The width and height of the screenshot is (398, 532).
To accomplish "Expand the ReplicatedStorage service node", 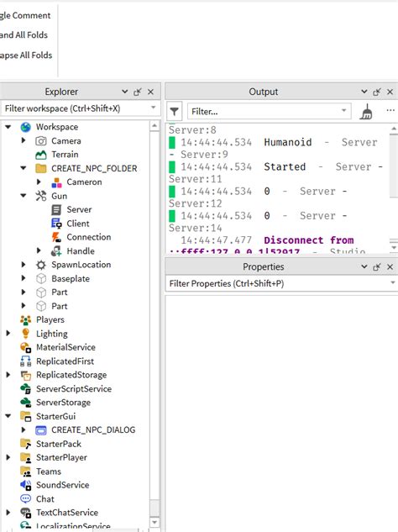I will [8, 375].
